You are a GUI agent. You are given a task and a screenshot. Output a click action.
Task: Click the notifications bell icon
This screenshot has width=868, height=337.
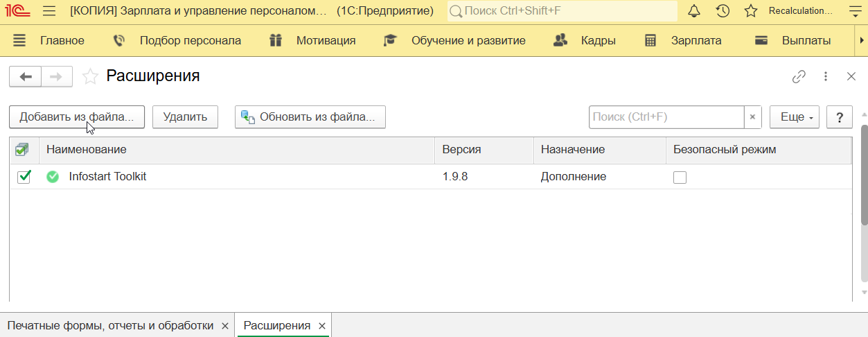[x=693, y=11]
